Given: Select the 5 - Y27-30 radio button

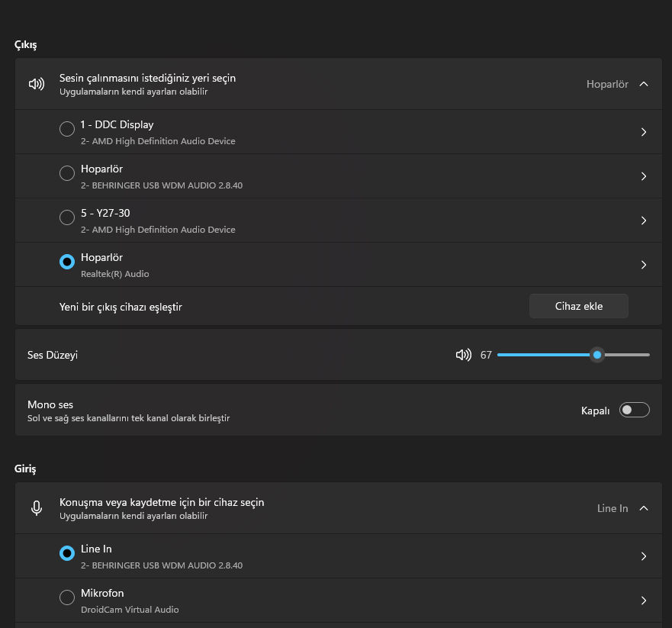Looking at the screenshot, I should (x=67, y=217).
